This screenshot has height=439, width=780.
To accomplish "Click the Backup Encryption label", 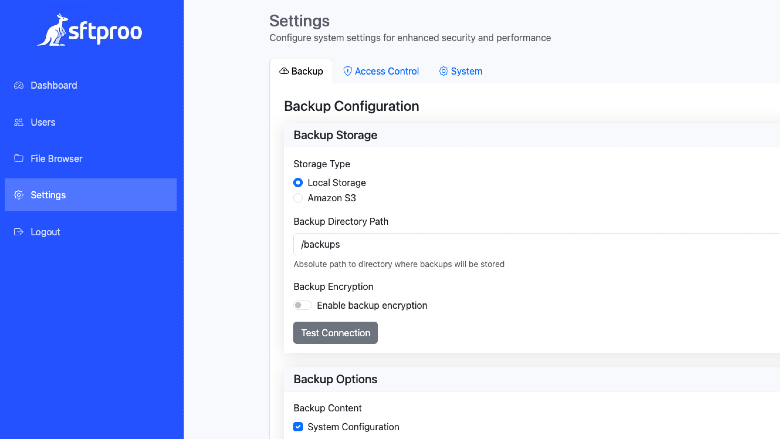I will [333, 287].
